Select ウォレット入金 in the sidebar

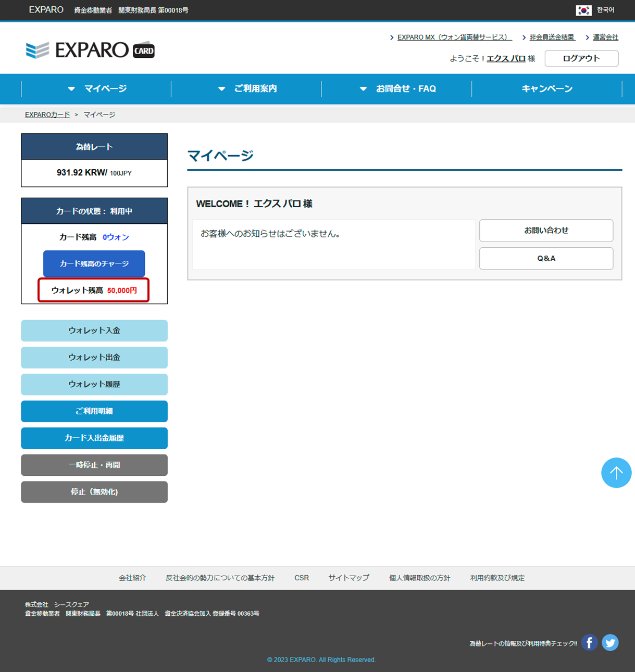click(94, 331)
